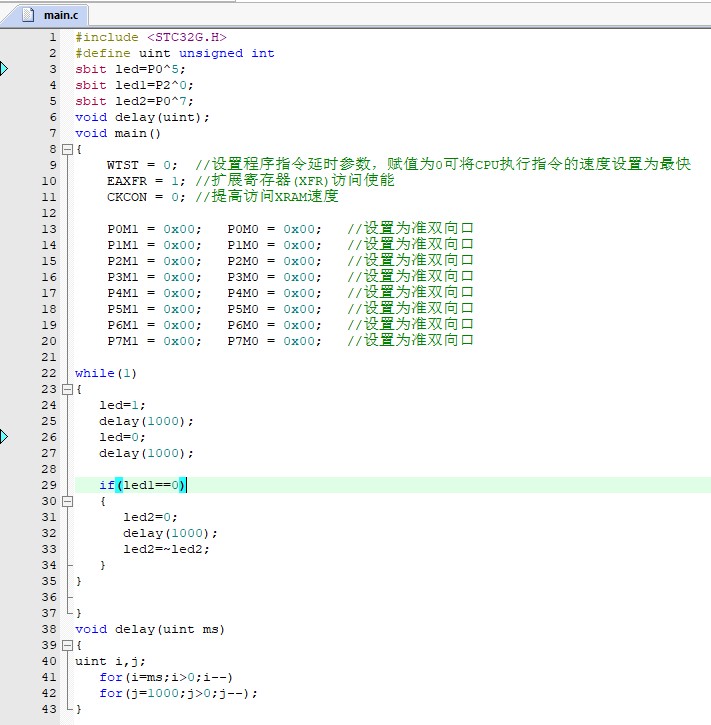Click the 'P7M1 = 0x00;' assignment
The height and width of the screenshot is (725, 711).
(x=154, y=341)
